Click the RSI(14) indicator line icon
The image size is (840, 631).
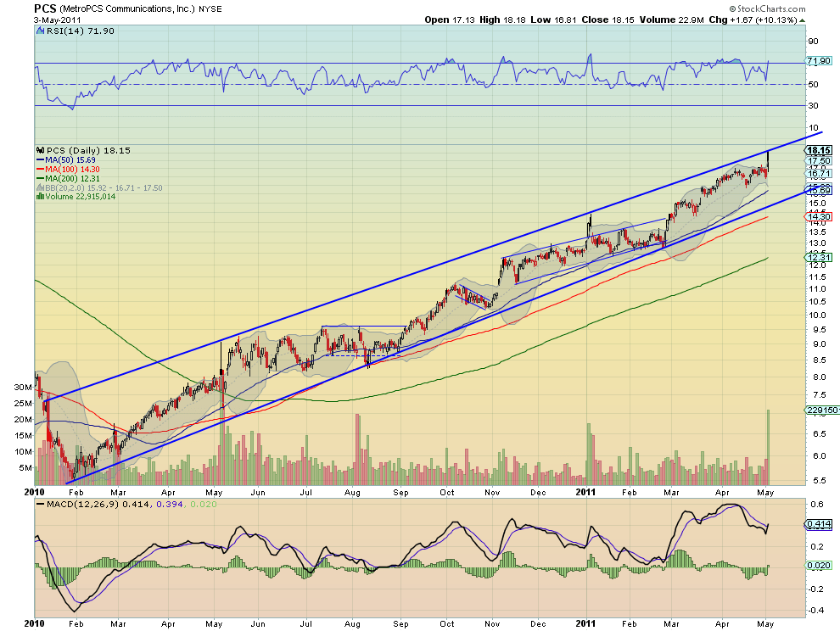pos(40,31)
